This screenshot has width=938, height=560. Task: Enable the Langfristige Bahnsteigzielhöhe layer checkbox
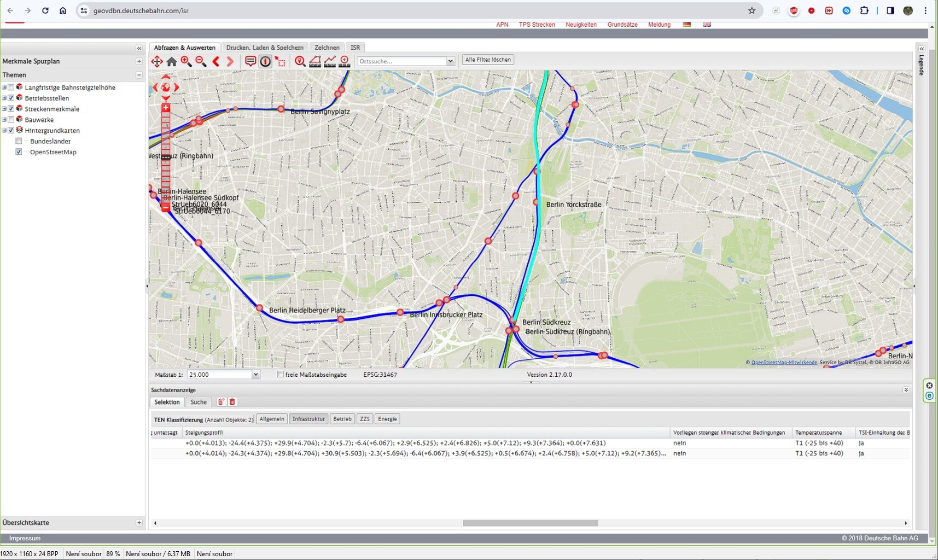11,87
